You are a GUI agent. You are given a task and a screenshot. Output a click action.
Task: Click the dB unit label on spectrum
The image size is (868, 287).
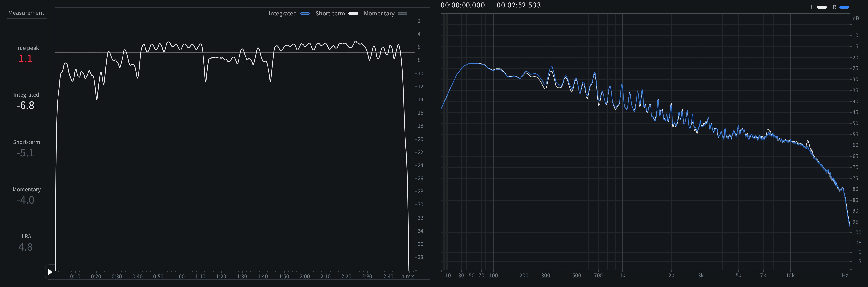856,19
